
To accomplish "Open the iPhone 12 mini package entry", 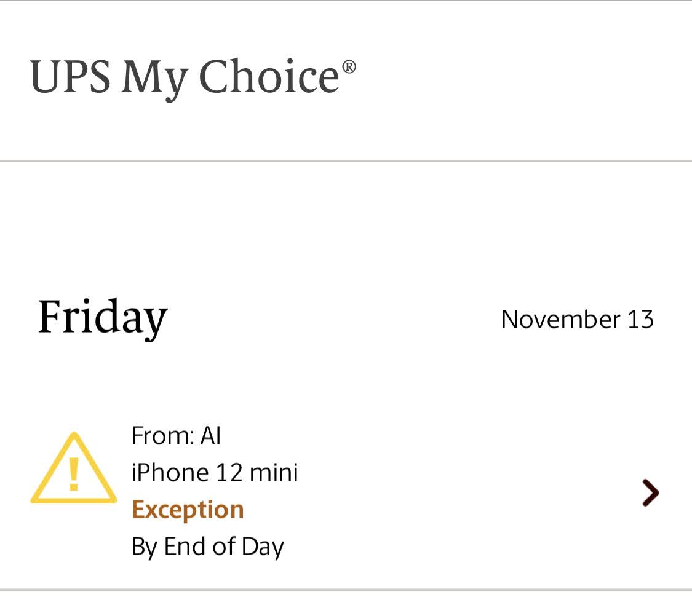I will 215,473.
